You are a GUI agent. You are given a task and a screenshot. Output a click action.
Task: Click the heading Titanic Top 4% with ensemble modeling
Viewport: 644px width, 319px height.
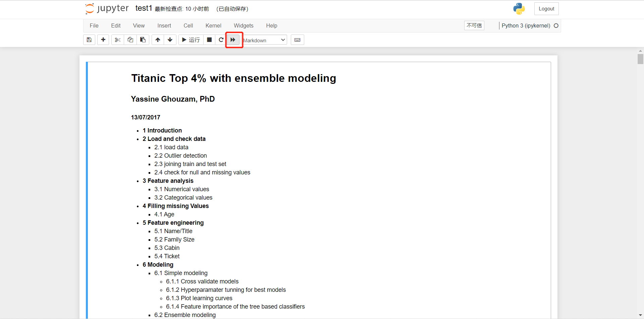[x=234, y=78]
